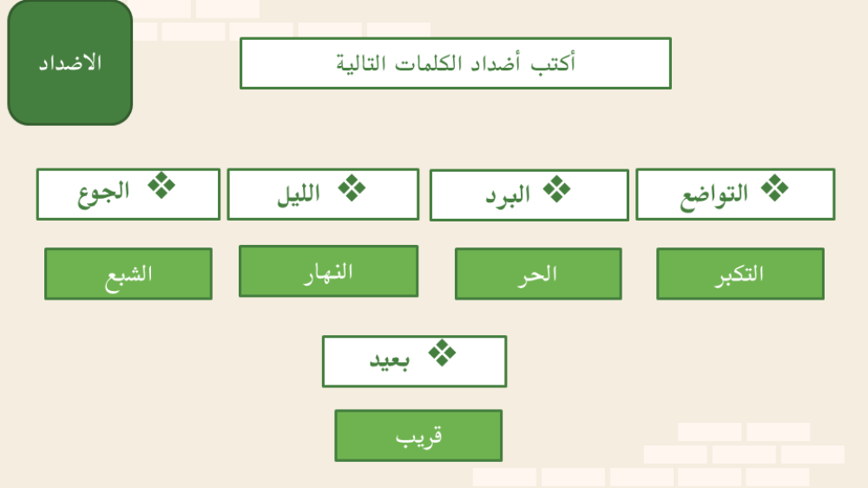The height and width of the screenshot is (488, 868).
Task: Click the green الشبع answer box
Action: [128, 274]
